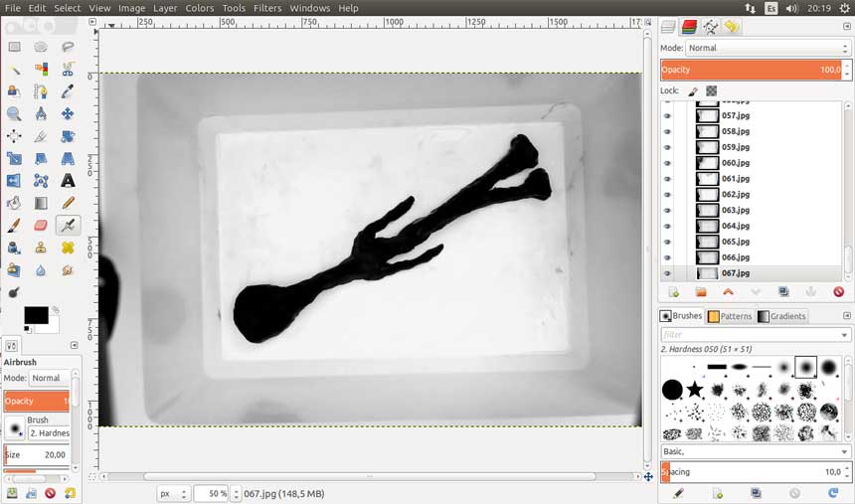Create a new layer button
The width and height of the screenshot is (855, 504).
pos(673,292)
